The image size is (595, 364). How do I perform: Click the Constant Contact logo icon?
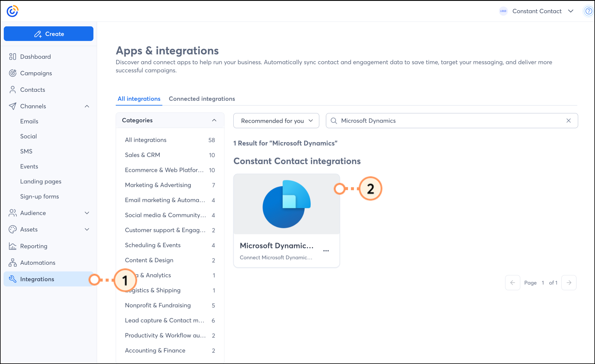tap(12, 11)
